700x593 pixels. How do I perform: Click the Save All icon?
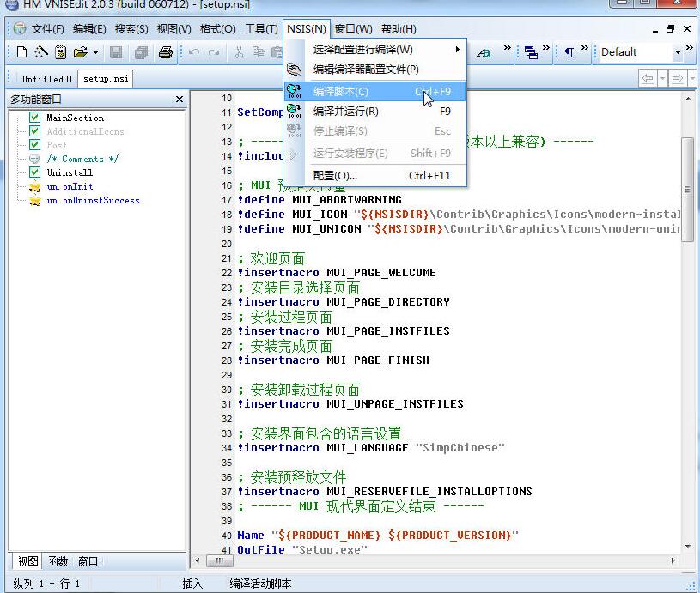click(x=141, y=52)
